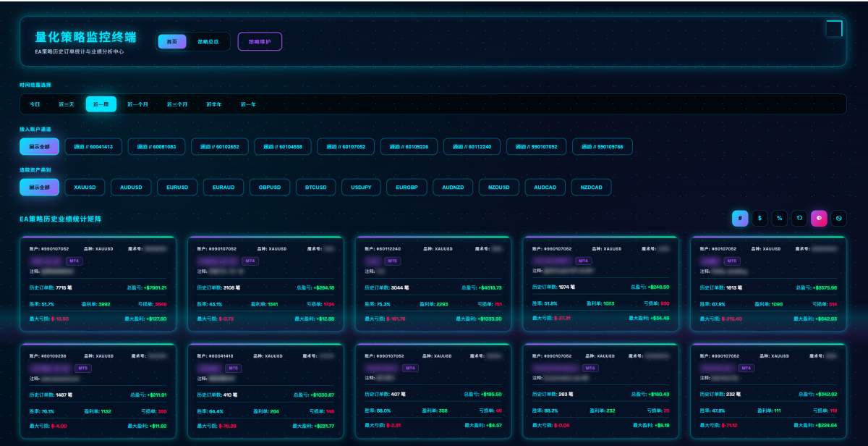Screen dimensions: 868x446
Task: Filter by channel 60103652
Action: (x=220, y=146)
